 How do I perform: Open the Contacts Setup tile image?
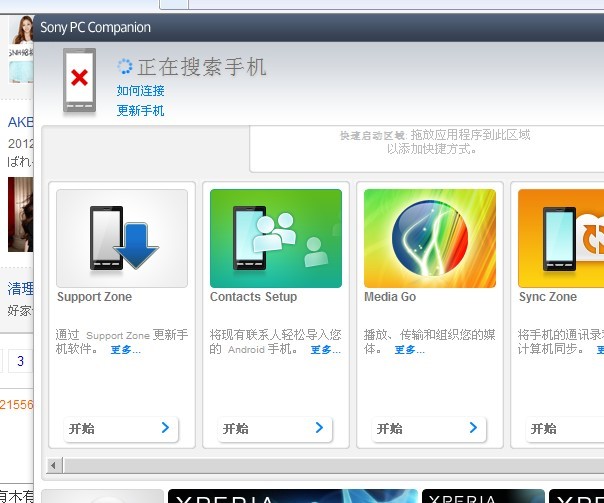coord(276,238)
